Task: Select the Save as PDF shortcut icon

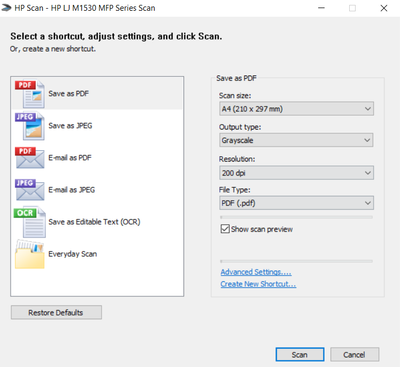Action: click(x=29, y=94)
